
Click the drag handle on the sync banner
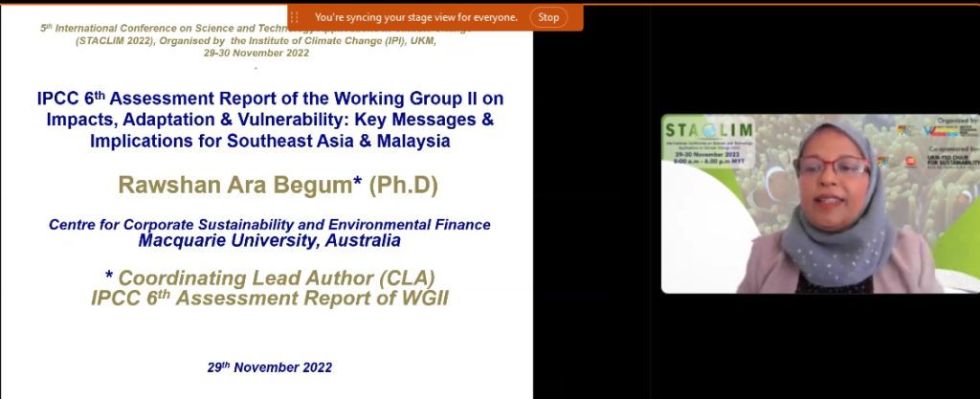296,17
